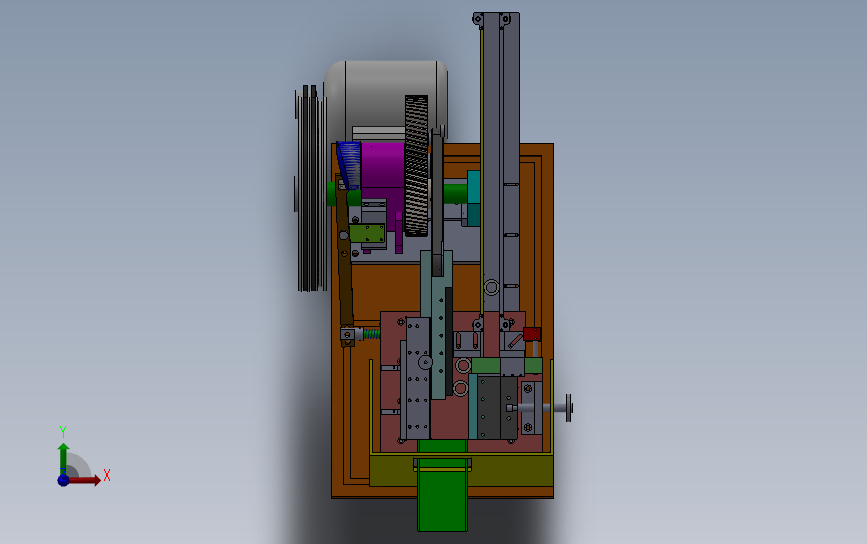
Task: Select the small red block component
Action: click(531, 334)
